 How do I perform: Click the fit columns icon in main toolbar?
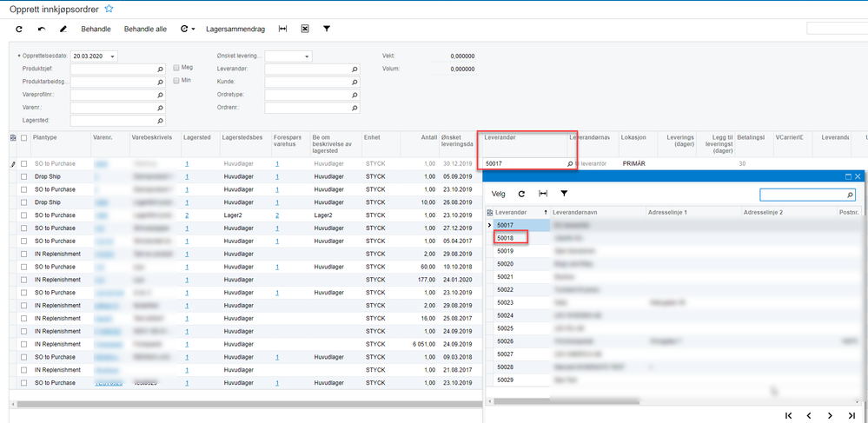(x=282, y=29)
